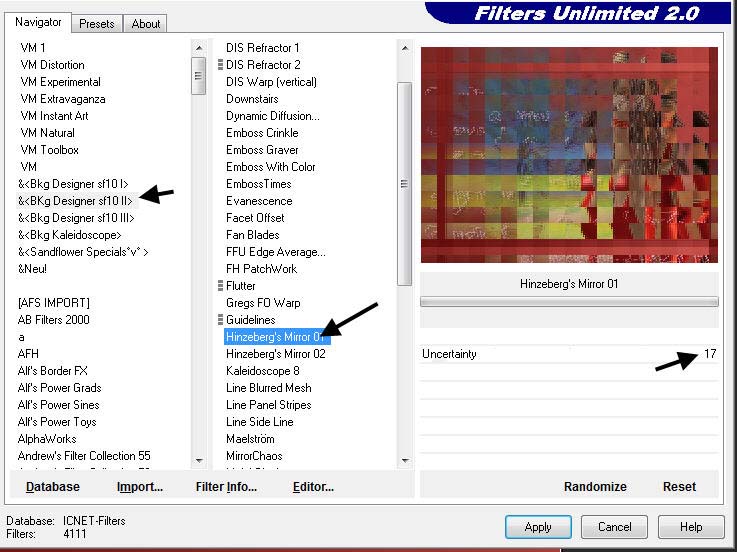Cancel the filter dialog

pos(614,527)
